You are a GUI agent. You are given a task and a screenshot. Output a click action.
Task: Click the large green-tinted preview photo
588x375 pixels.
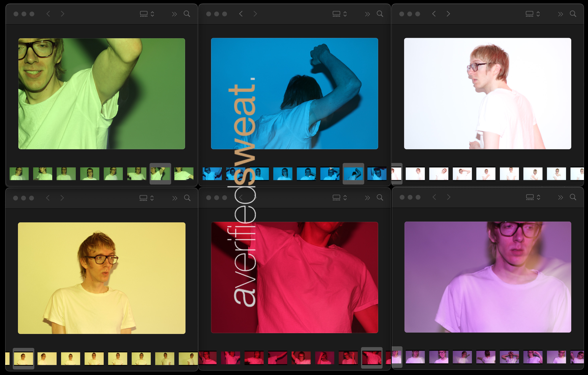coord(102,94)
